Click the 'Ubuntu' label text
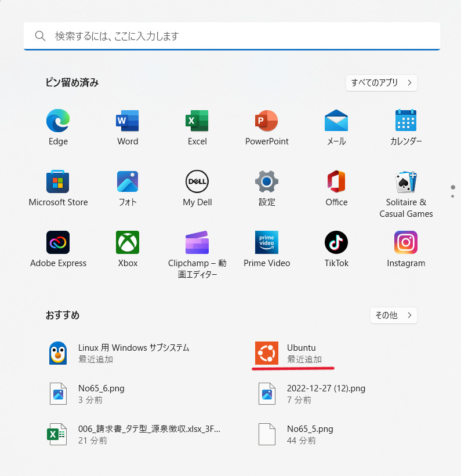The height and width of the screenshot is (476, 461). pos(302,348)
